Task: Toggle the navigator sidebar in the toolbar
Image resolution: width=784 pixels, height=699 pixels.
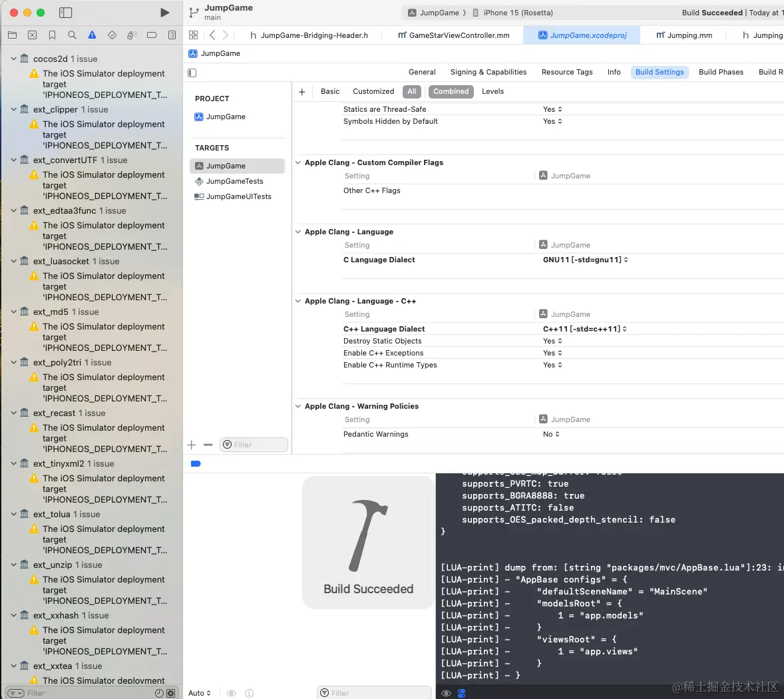Action: tap(65, 13)
